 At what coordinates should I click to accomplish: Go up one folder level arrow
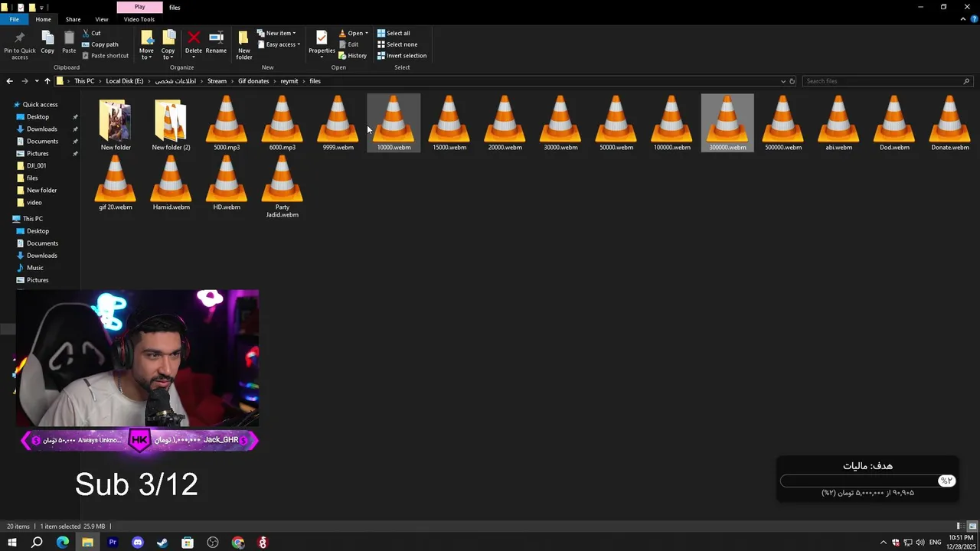[47, 81]
